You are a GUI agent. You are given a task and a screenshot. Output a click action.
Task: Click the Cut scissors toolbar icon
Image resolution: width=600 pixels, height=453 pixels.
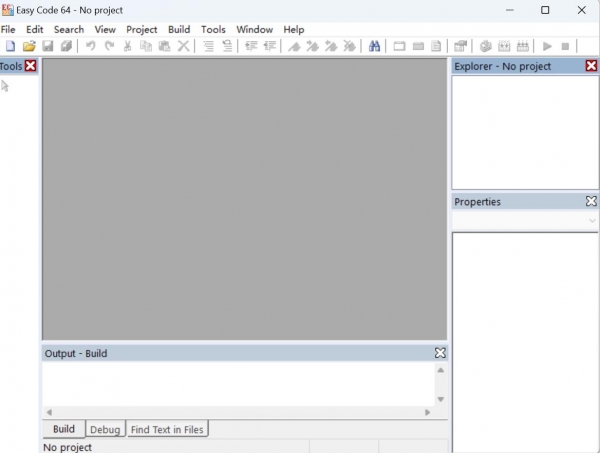pyautogui.click(x=127, y=46)
